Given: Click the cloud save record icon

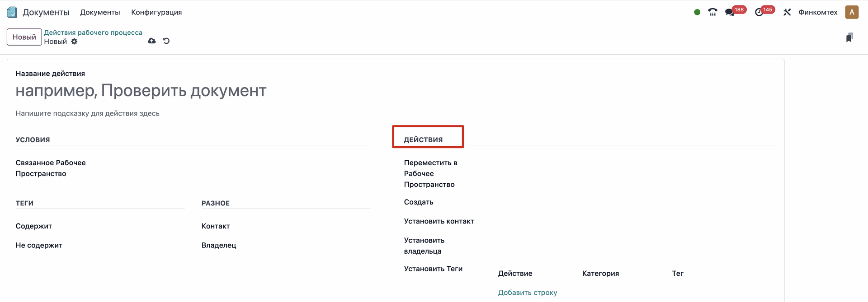Looking at the screenshot, I should 152,41.
